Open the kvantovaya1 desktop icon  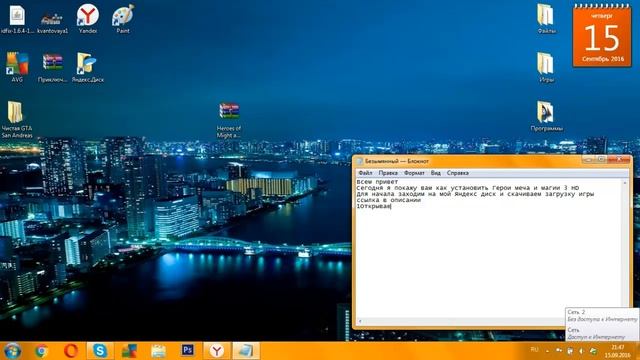point(52,19)
